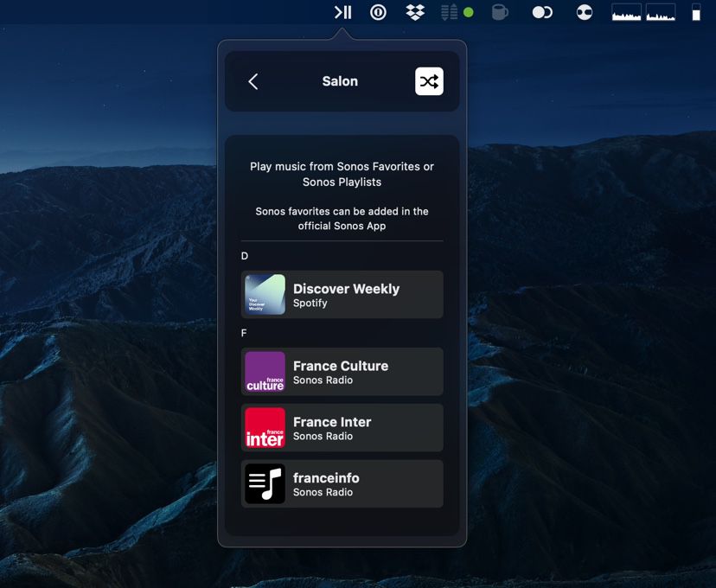This screenshot has width=716, height=588.
Task: Click the circular power-style menu bar icon
Action: [378, 12]
